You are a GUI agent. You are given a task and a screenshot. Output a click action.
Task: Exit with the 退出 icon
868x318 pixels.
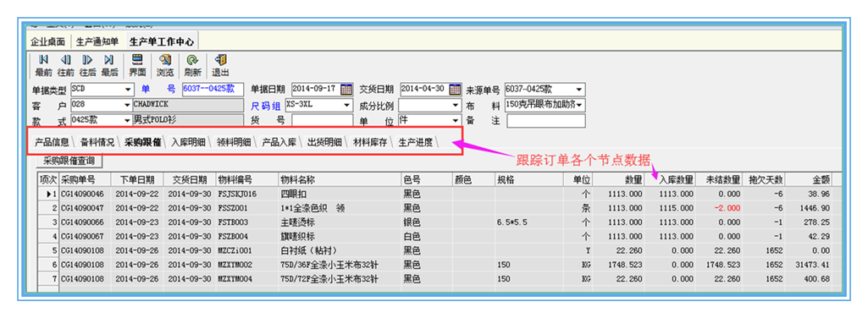coord(220,65)
